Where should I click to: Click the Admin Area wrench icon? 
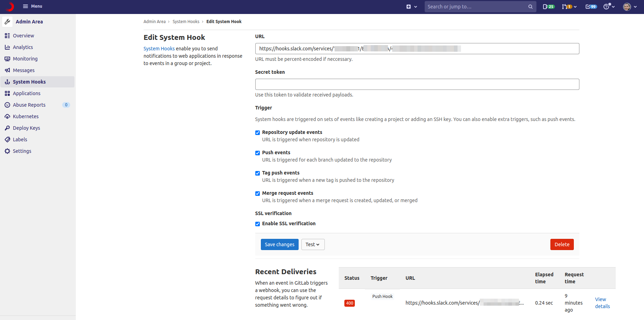click(x=7, y=22)
